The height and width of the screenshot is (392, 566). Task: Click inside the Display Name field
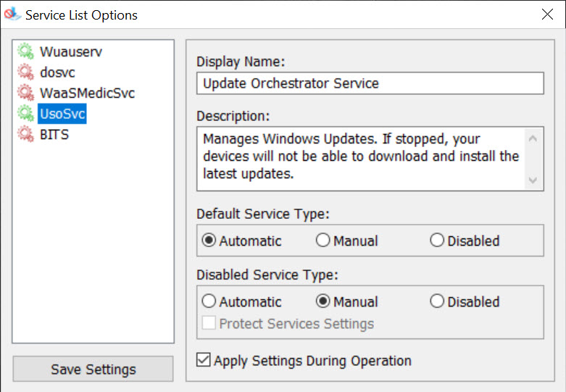[370, 83]
